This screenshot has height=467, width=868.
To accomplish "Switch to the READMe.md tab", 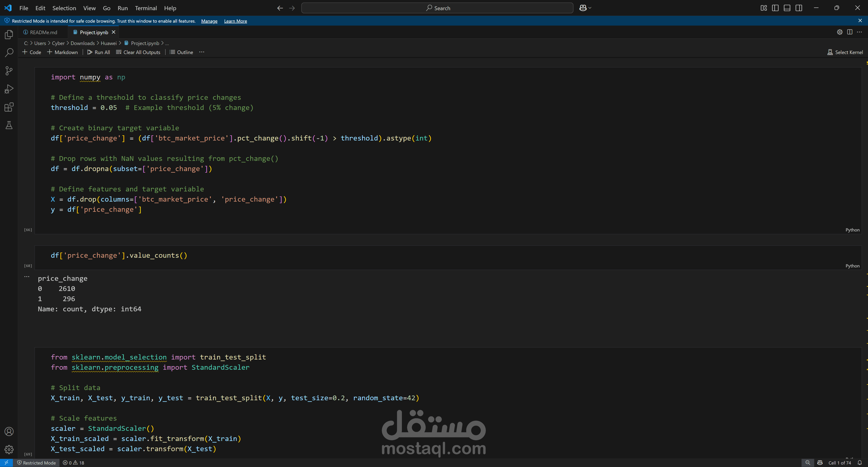I will pos(43,32).
